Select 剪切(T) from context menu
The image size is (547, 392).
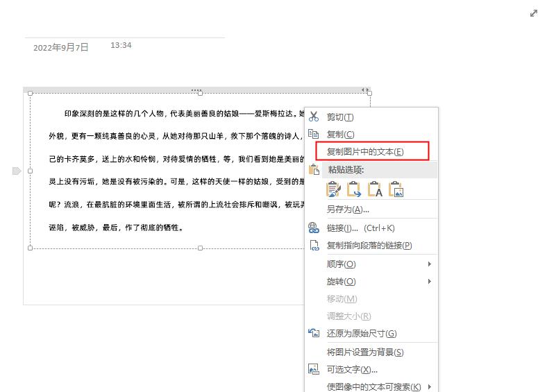(x=371, y=117)
